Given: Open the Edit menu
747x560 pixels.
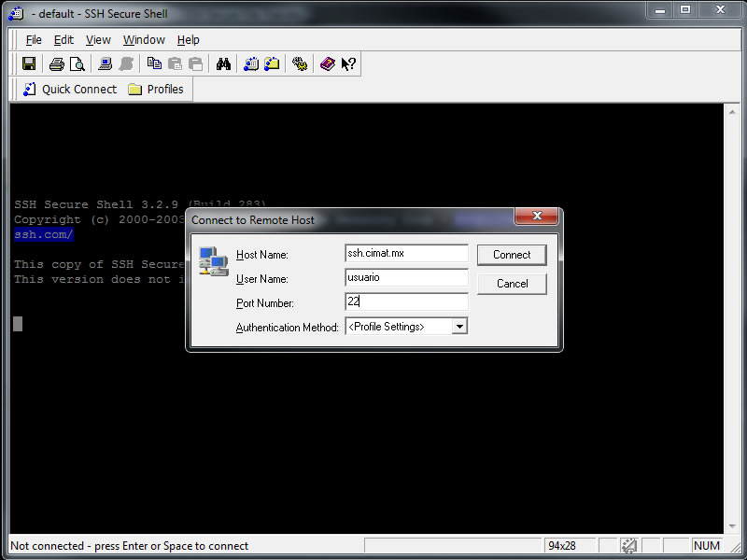Looking at the screenshot, I should click(63, 40).
